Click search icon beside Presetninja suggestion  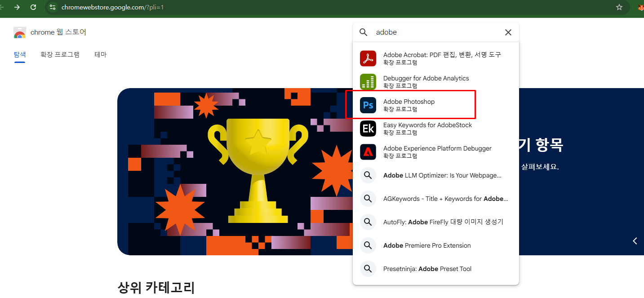pos(368,269)
